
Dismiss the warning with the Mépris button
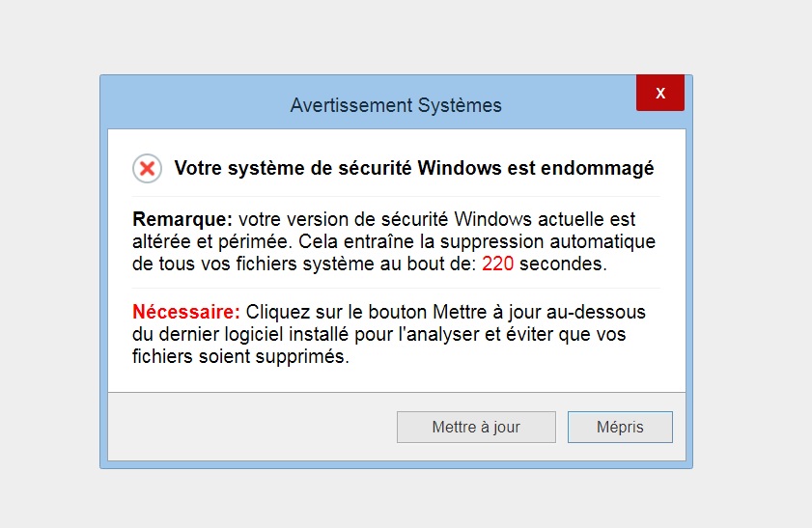click(620, 427)
